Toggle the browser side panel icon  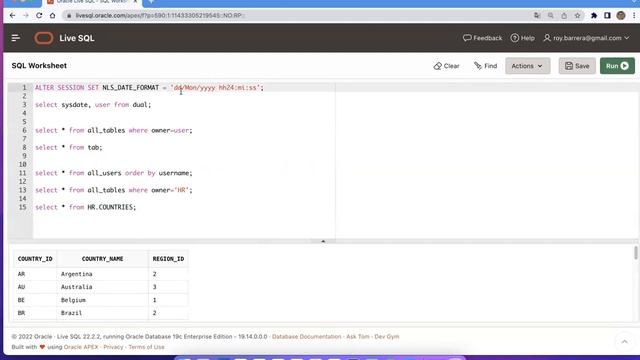pyautogui.click(x=607, y=16)
